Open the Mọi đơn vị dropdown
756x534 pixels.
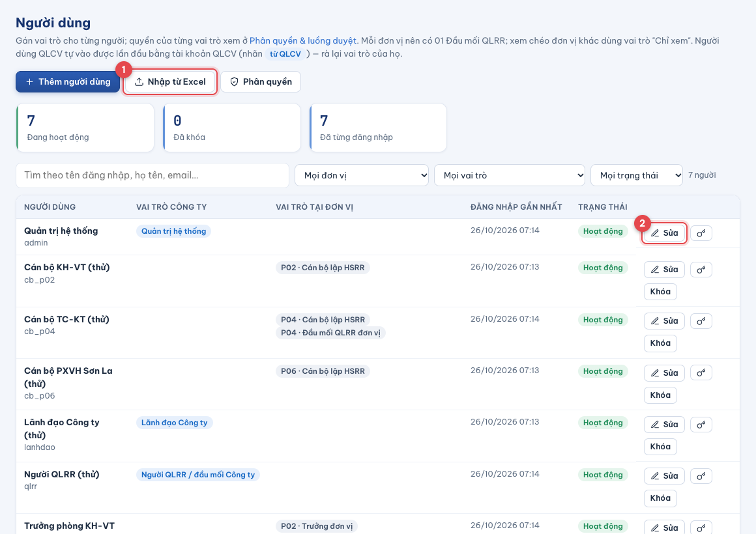tap(362, 175)
